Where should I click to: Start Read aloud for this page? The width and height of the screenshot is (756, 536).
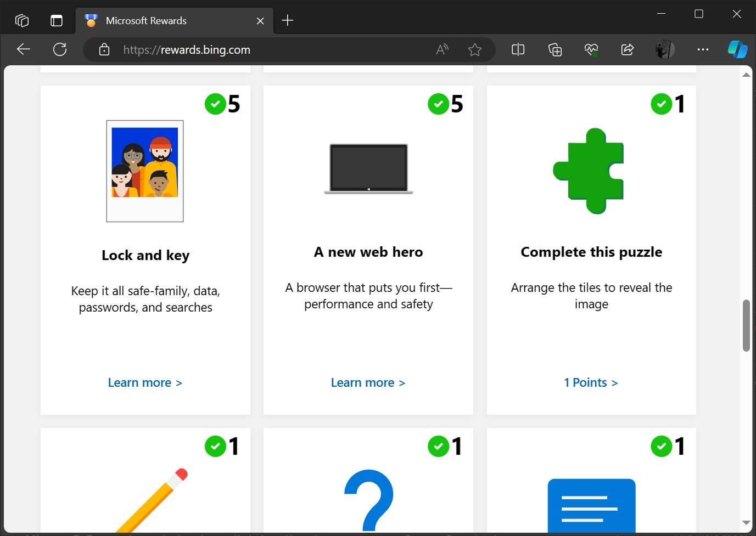pos(441,49)
